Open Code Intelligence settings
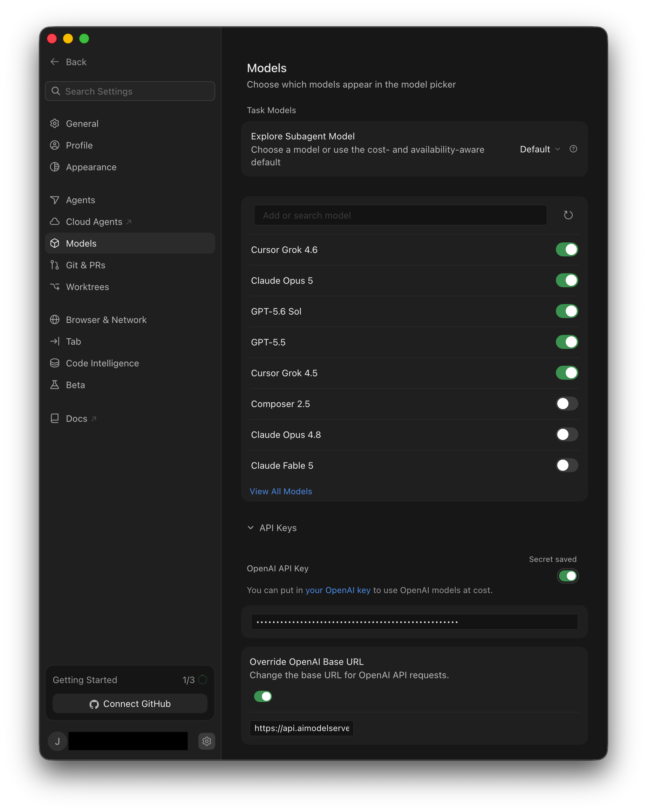Screen dimensions: 647x812 130,363
